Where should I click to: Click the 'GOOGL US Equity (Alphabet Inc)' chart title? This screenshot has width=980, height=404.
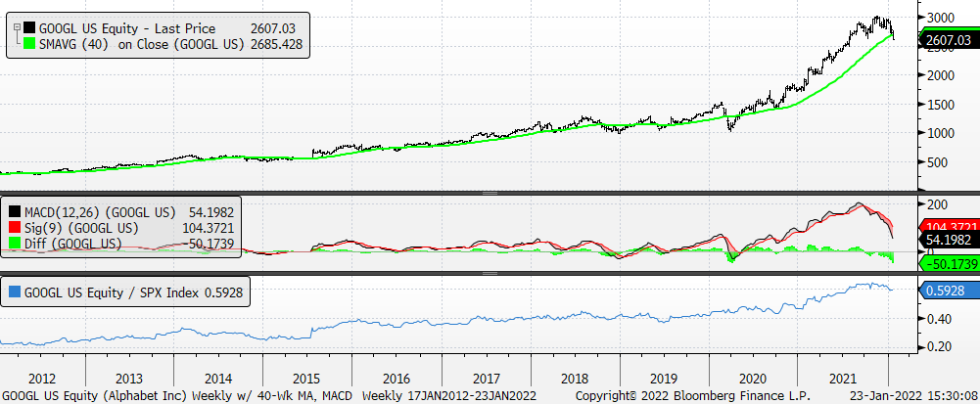click(96, 396)
